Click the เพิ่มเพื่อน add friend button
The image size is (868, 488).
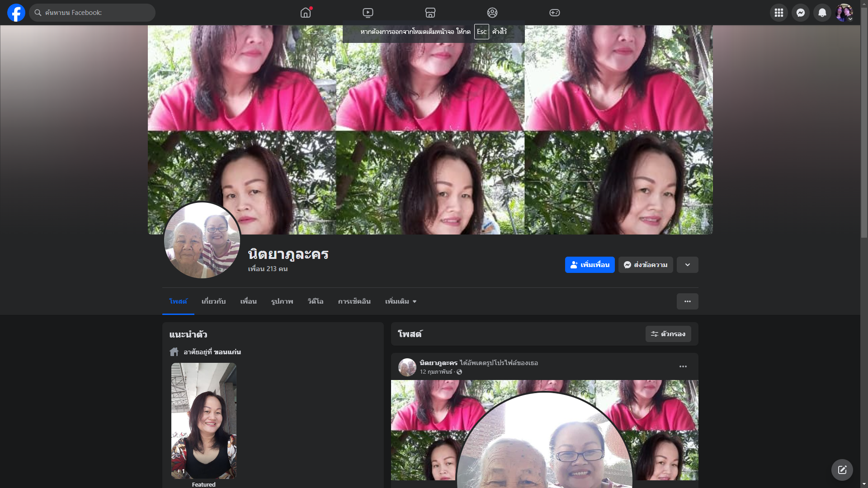(x=590, y=265)
